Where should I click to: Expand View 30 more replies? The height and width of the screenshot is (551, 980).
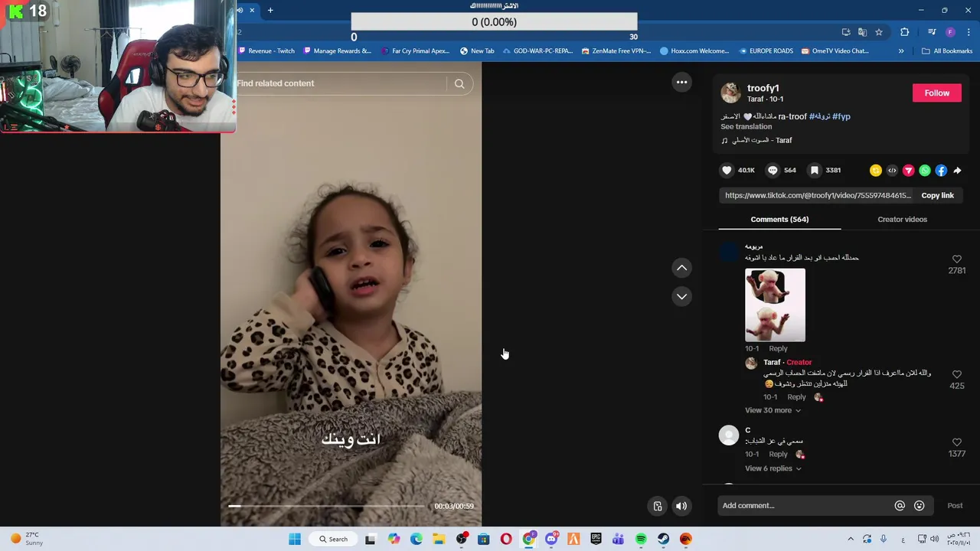(773, 410)
